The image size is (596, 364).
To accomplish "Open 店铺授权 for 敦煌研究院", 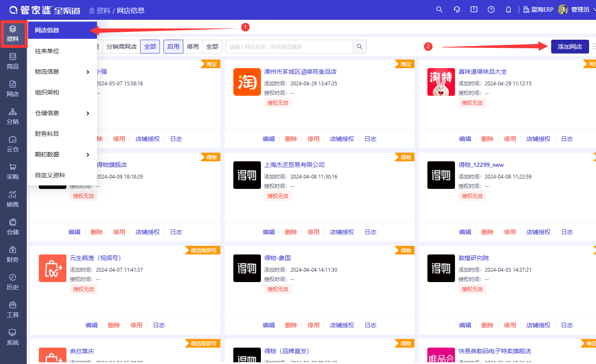I will point(538,325).
